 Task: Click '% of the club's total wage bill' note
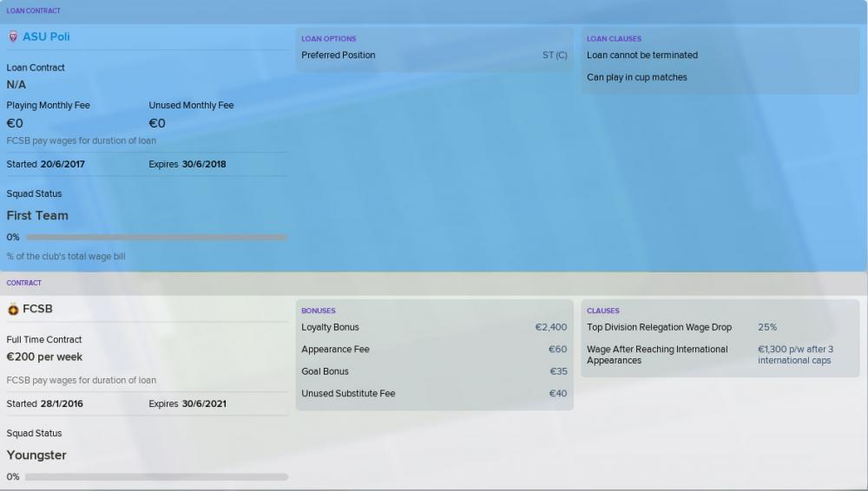click(x=66, y=256)
